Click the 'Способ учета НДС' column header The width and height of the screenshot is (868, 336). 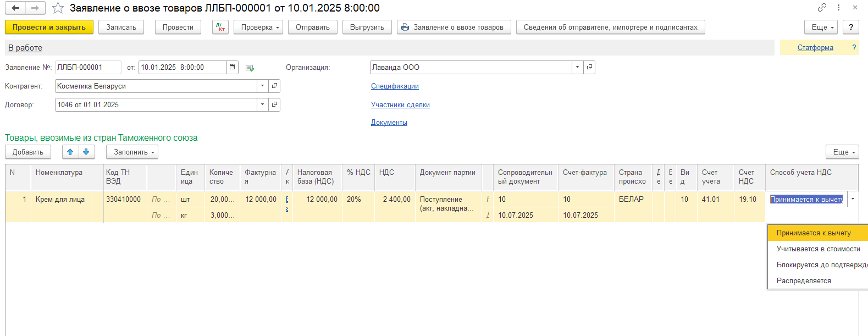click(811, 177)
